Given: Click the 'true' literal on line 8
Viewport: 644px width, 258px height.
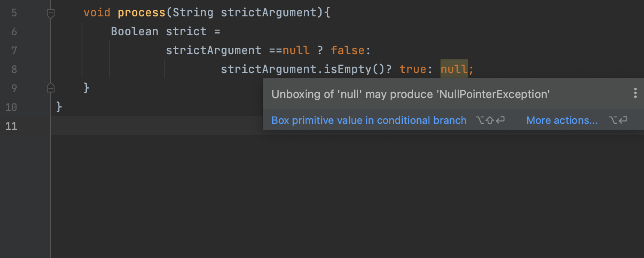Looking at the screenshot, I should click(x=413, y=69).
